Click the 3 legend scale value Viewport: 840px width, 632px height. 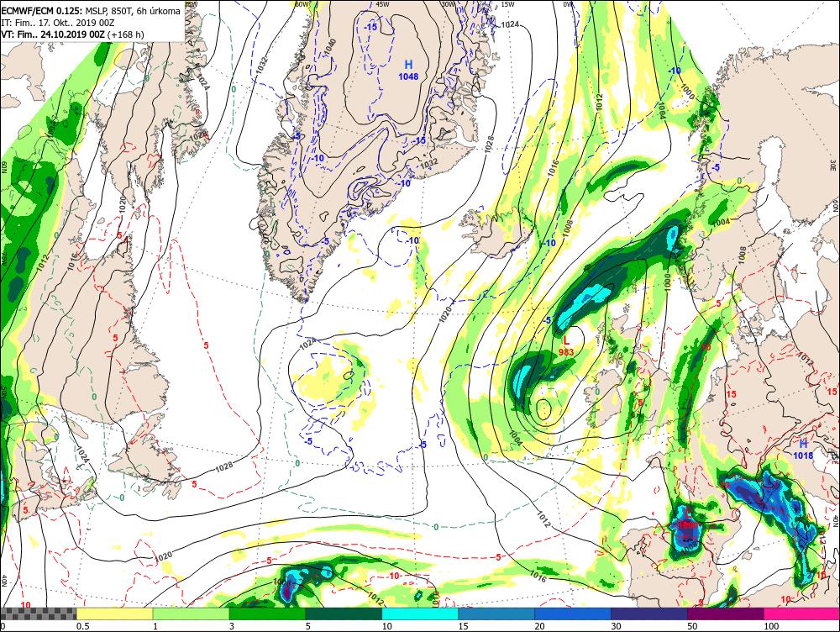tap(232, 626)
